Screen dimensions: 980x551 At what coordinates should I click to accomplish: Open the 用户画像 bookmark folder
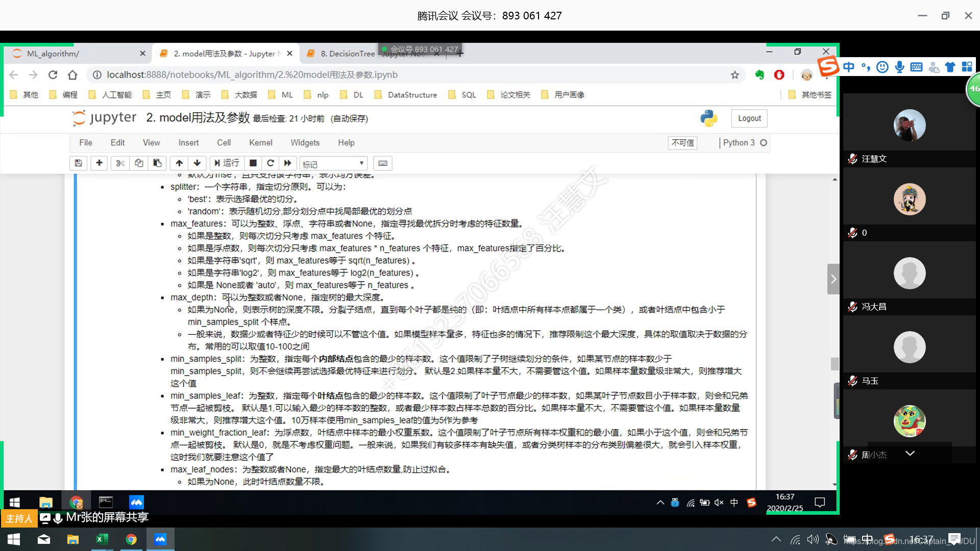[563, 95]
